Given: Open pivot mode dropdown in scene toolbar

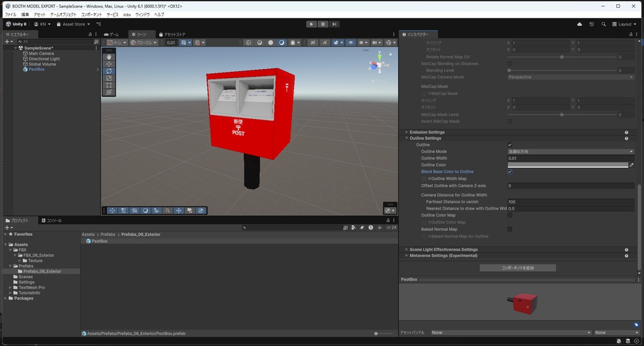Looking at the screenshot, I should (x=116, y=42).
